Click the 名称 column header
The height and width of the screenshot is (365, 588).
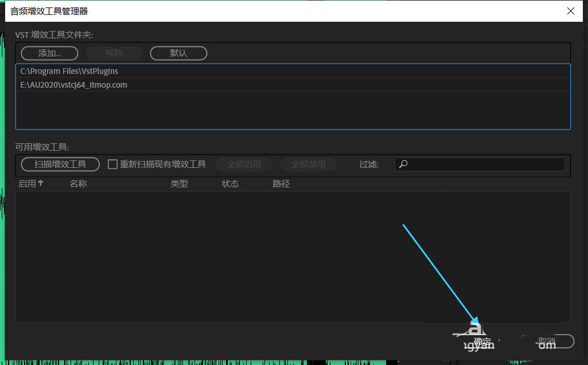pyautogui.click(x=78, y=184)
